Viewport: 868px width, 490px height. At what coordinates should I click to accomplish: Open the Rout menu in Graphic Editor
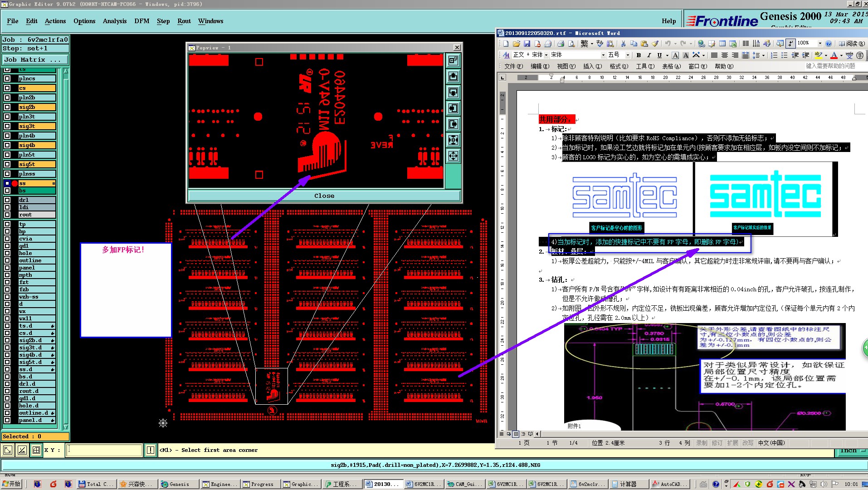tap(184, 21)
